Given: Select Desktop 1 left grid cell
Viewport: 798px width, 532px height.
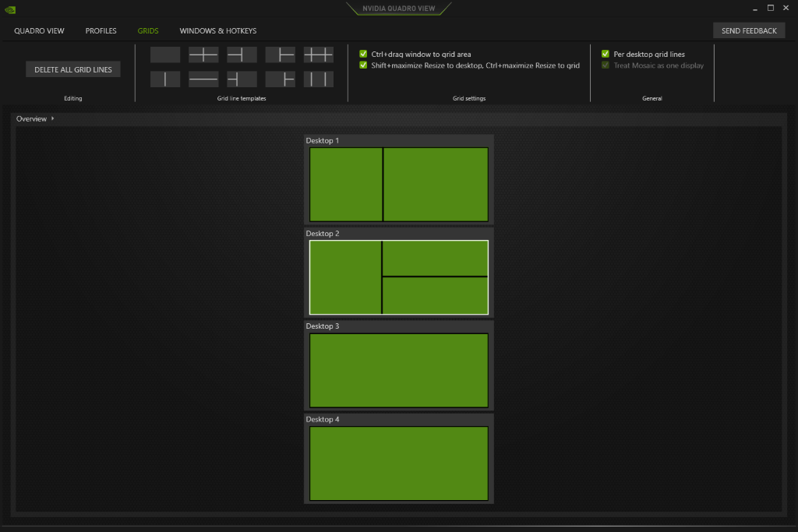Looking at the screenshot, I should pos(346,185).
